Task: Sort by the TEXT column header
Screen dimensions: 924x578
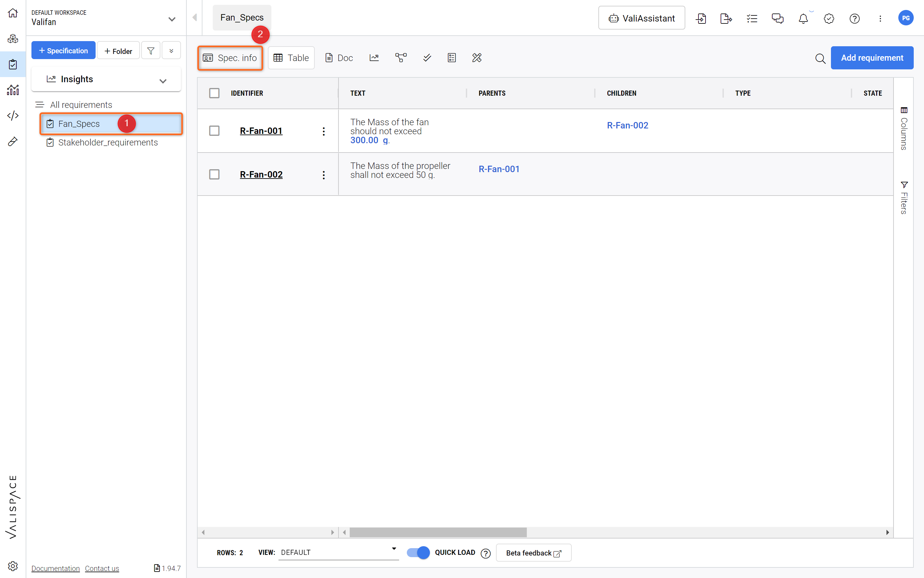Action: (358, 93)
